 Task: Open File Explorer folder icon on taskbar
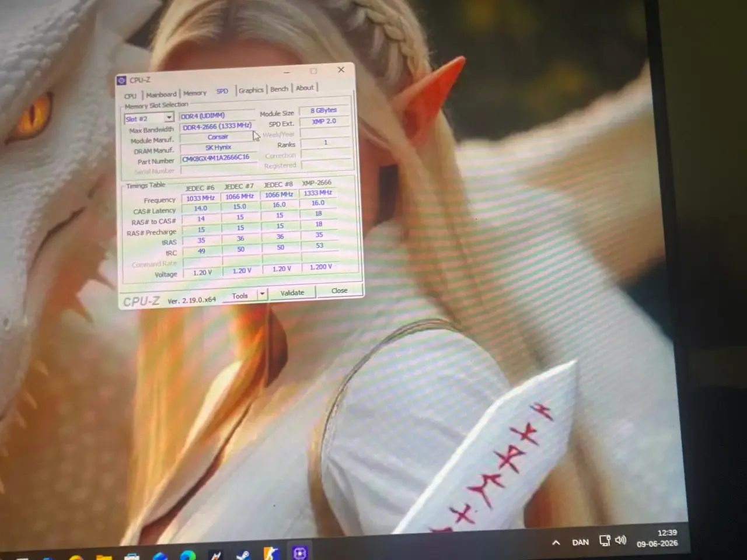104,556
